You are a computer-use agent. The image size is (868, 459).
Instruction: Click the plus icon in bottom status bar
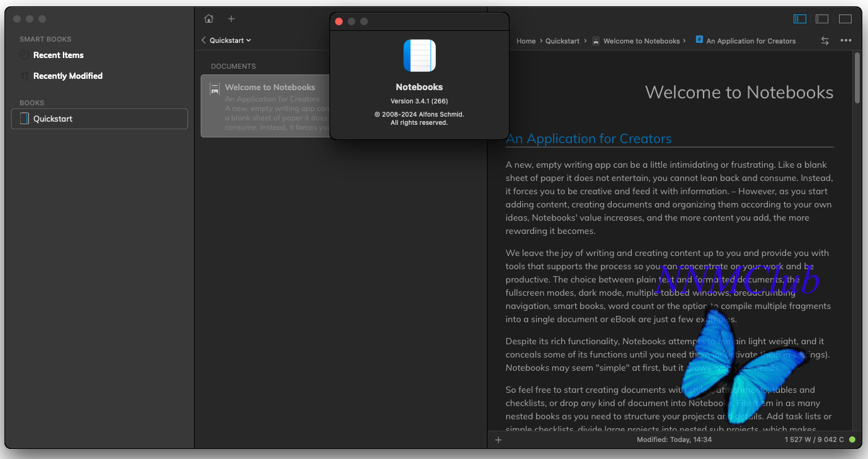click(498, 439)
